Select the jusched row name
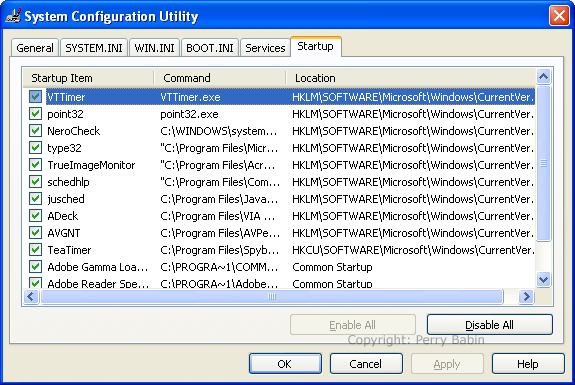This screenshot has height=385, width=575. click(66, 199)
